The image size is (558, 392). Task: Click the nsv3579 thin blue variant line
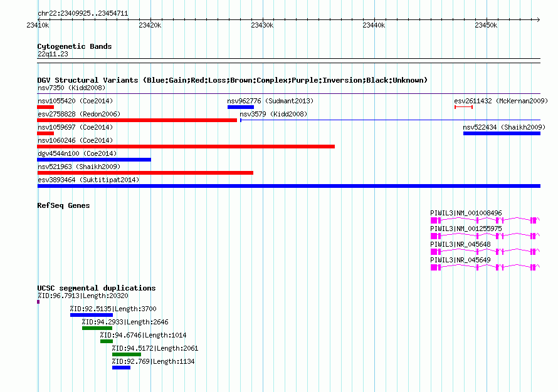(x=391, y=120)
